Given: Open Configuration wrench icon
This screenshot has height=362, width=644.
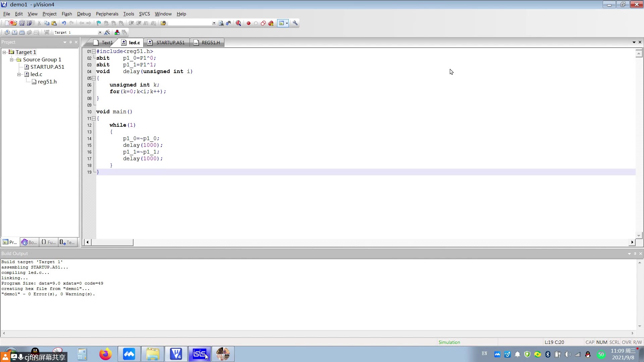Looking at the screenshot, I should click(295, 23).
